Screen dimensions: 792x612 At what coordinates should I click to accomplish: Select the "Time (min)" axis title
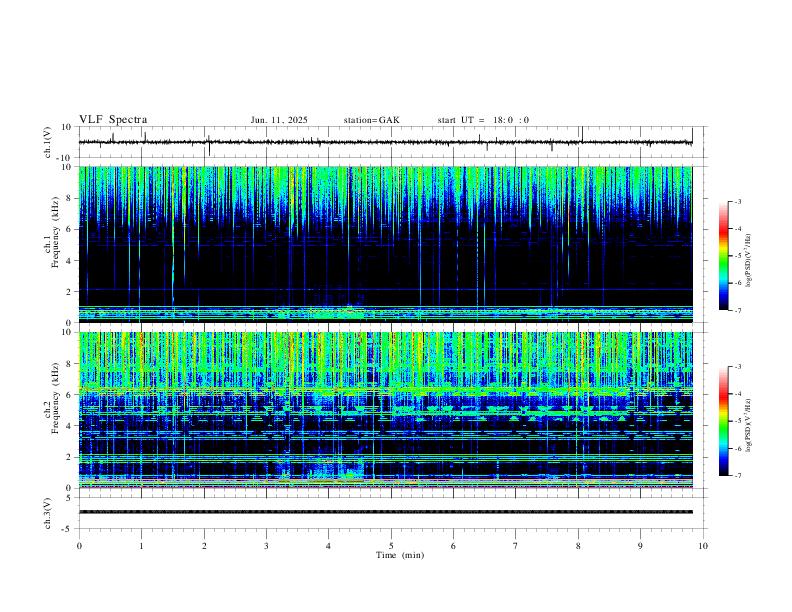(x=400, y=555)
